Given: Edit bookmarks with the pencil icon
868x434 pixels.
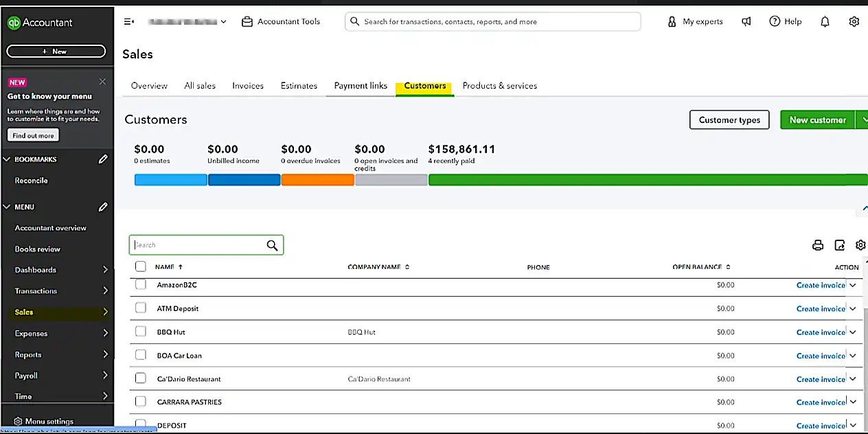Looking at the screenshot, I should click(103, 159).
